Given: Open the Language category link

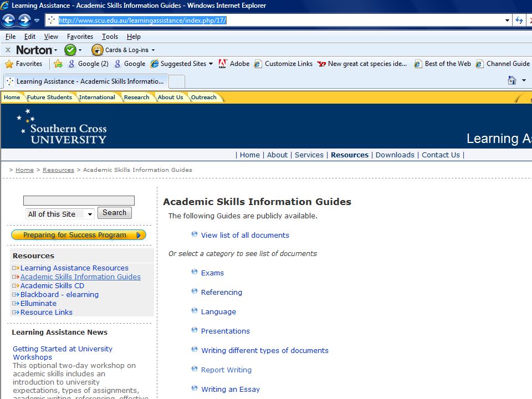Looking at the screenshot, I should click(x=218, y=312).
